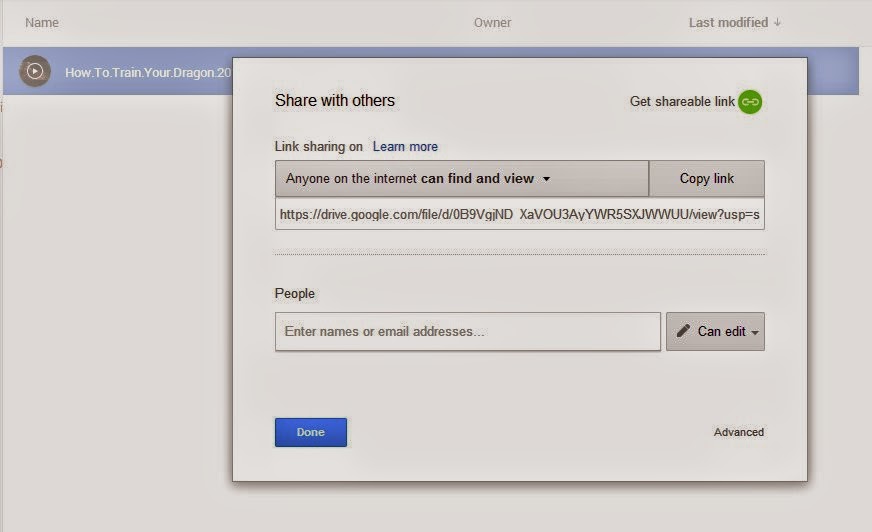Open the Learn more link
The image size is (872, 532).
(x=405, y=147)
